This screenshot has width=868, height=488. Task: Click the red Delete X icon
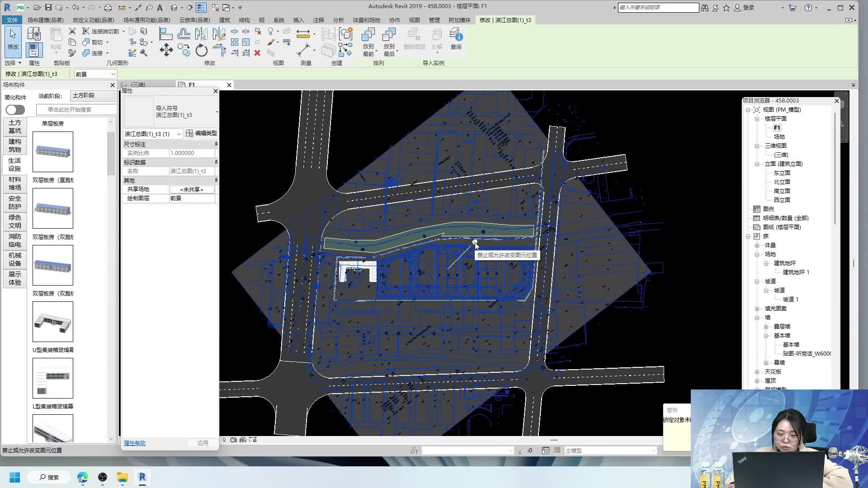tap(257, 53)
